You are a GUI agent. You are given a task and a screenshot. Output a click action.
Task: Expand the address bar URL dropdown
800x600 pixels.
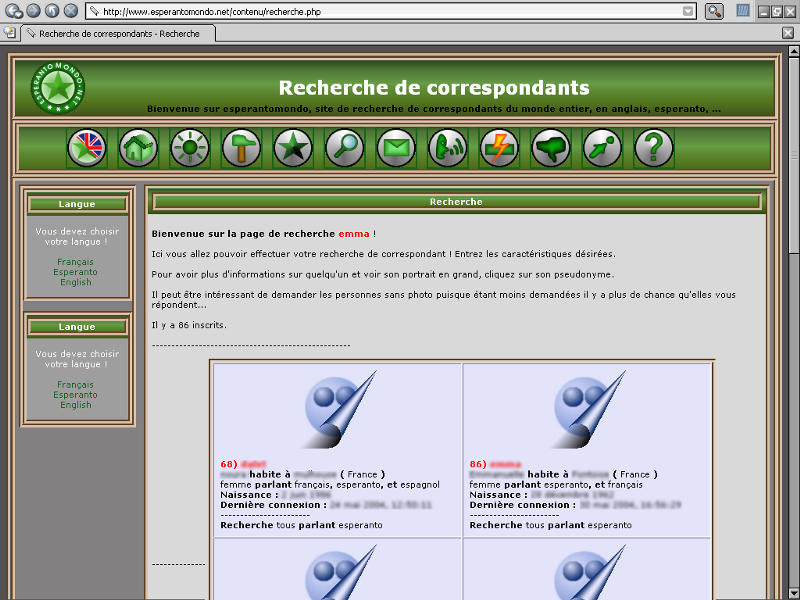[688, 11]
